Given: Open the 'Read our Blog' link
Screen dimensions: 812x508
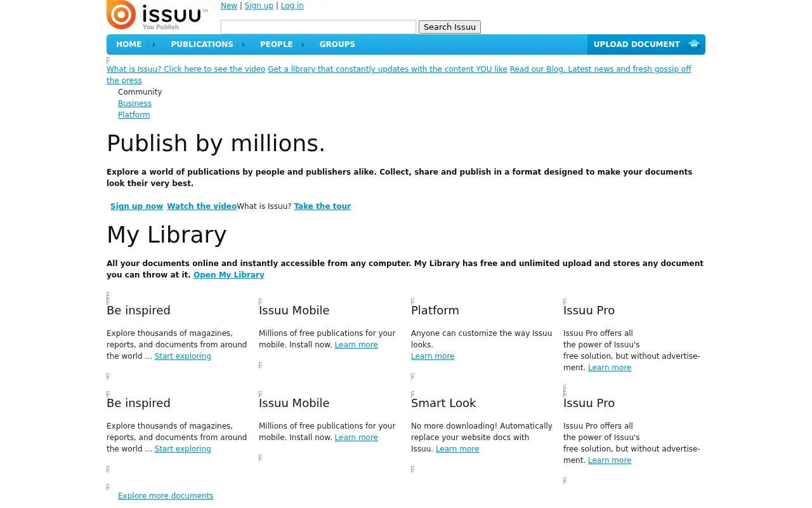Looking at the screenshot, I should pyautogui.click(x=399, y=75).
